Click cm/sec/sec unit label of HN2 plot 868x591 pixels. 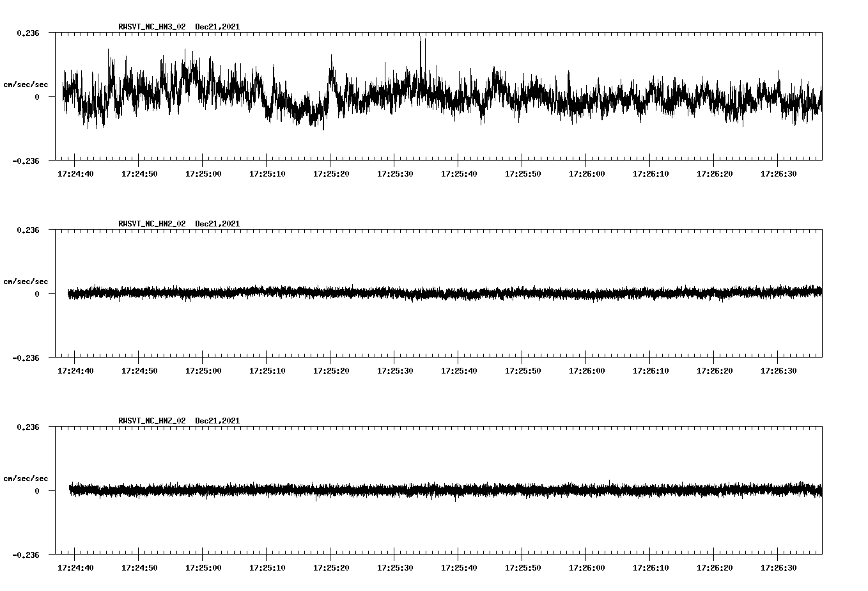[26, 281]
